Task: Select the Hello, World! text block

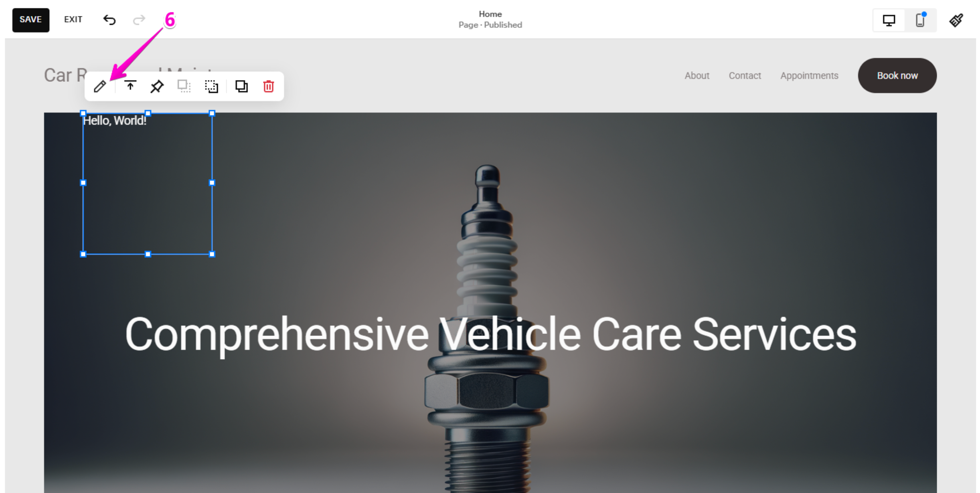Action: (115, 121)
